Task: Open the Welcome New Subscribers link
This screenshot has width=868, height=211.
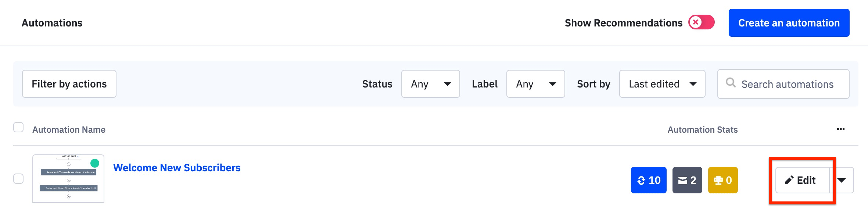Action: [x=177, y=168]
